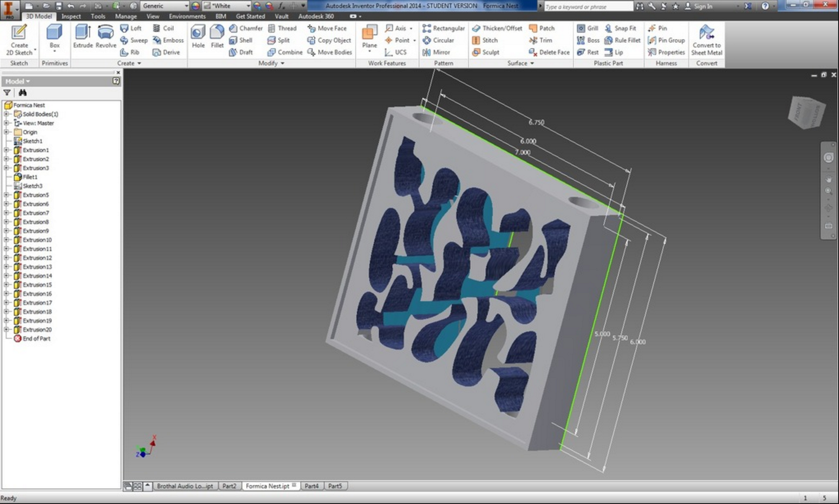The width and height of the screenshot is (839, 504).
Task: Switch to the Inspect ribbon tab
Action: [71, 16]
